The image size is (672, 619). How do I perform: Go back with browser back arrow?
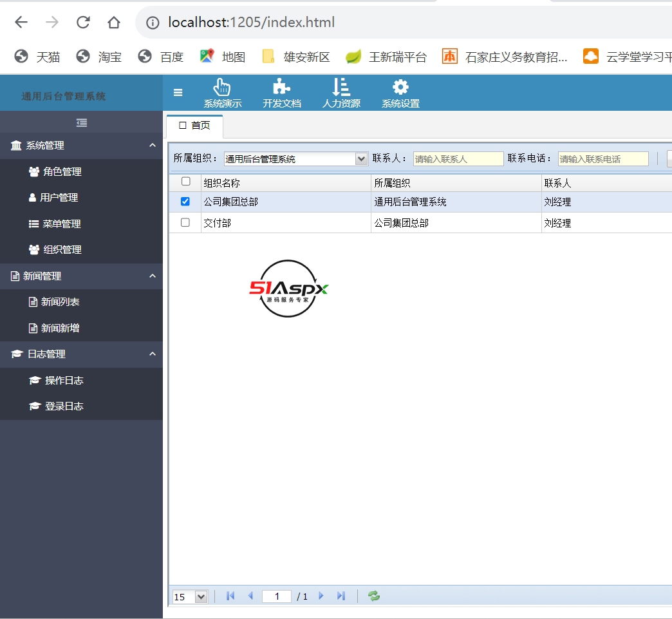click(x=21, y=22)
